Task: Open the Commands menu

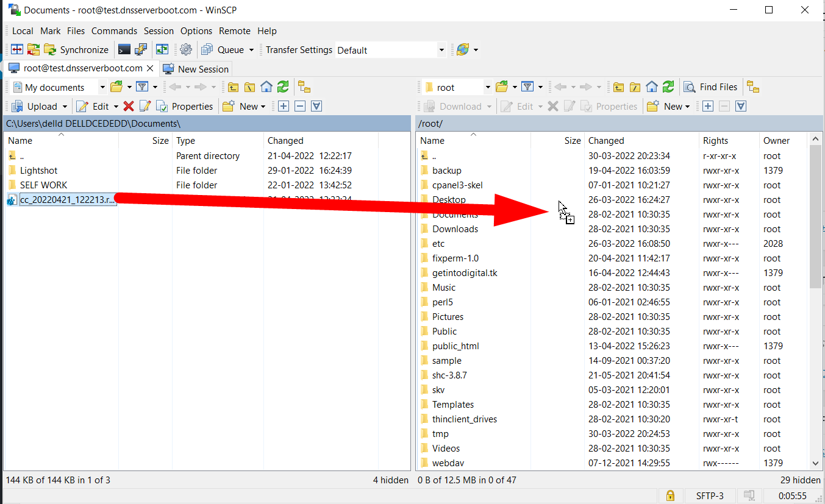Action: pos(114,30)
